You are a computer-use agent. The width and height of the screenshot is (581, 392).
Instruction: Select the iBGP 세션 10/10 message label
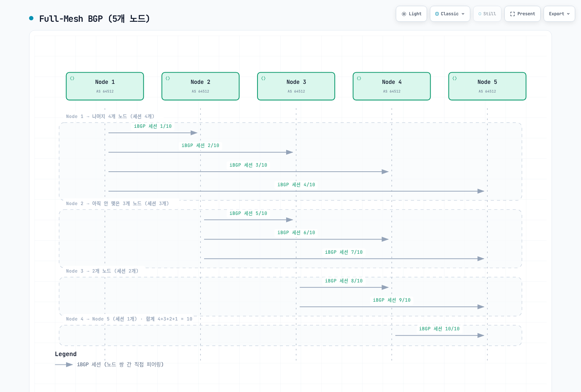[x=439, y=329]
